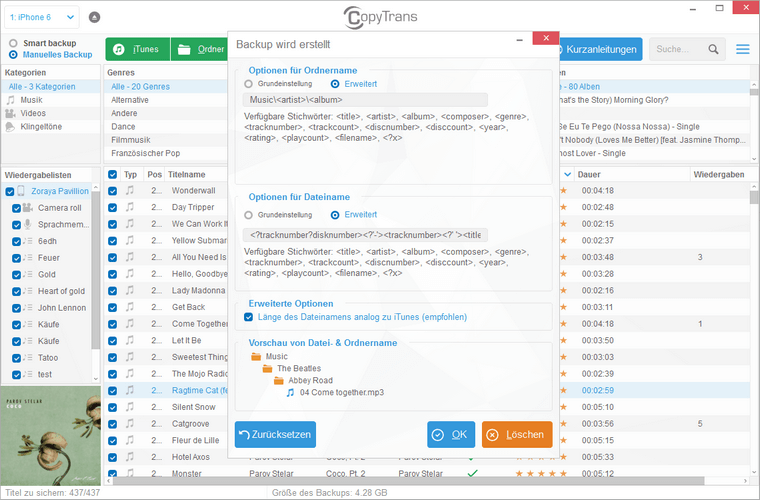Click the playlist sidebar vertical scrollbar

[x=95, y=270]
